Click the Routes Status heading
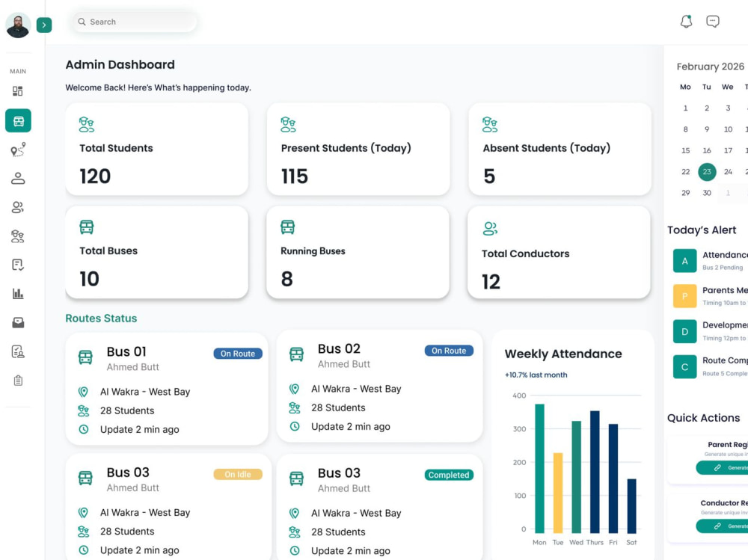 click(x=101, y=319)
